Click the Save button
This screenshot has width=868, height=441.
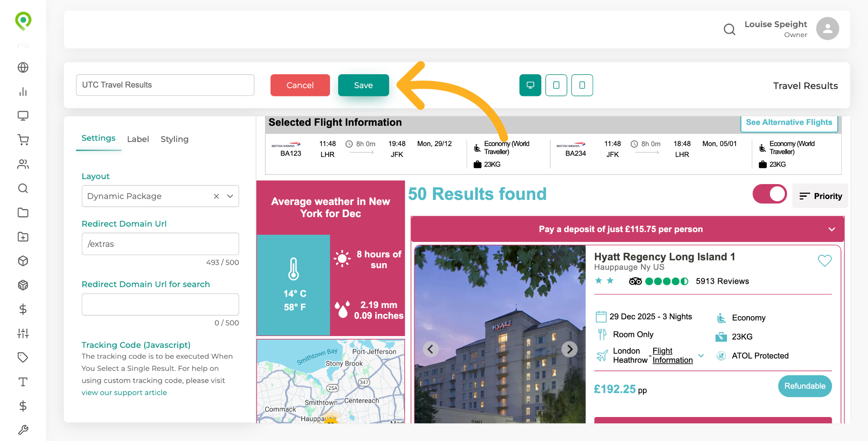coord(363,85)
